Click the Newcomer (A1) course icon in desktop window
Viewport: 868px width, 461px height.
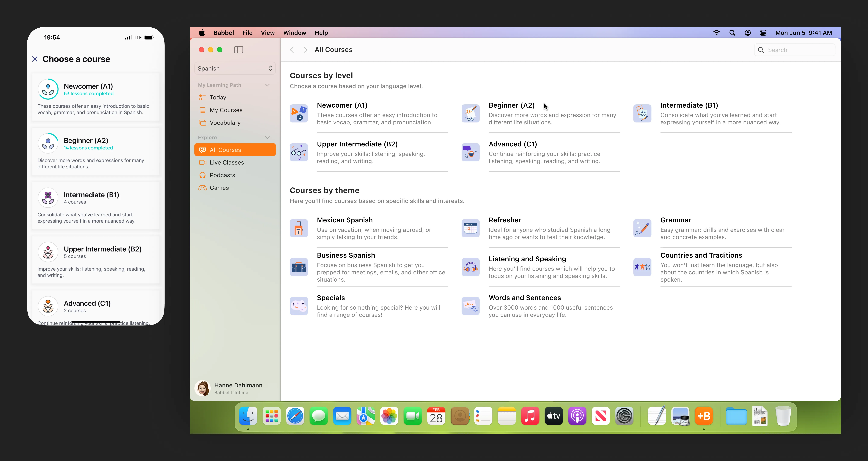coord(299,114)
